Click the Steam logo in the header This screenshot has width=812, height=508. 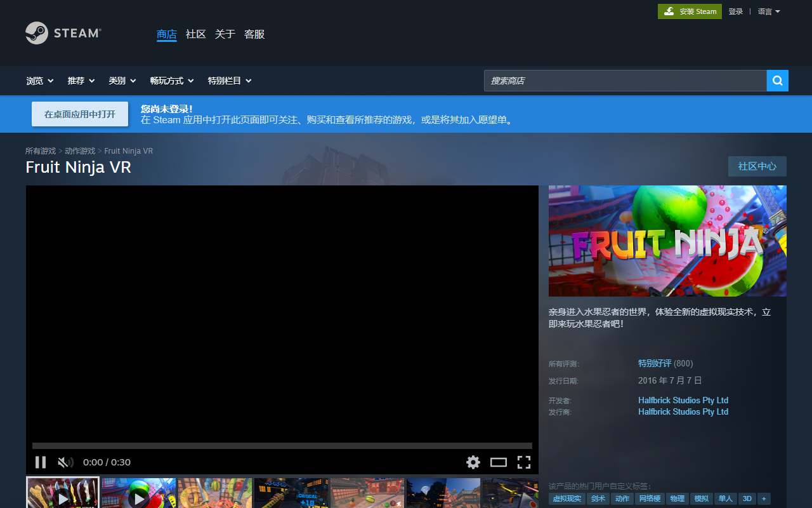click(x=63, y=33)
